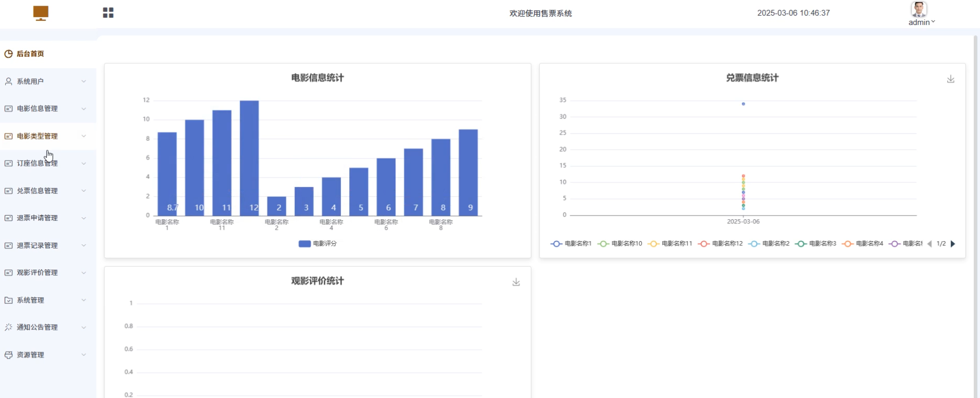Expand the 通知公告管理 chevron
Viewport: 980px width, 398px height.
84,327
